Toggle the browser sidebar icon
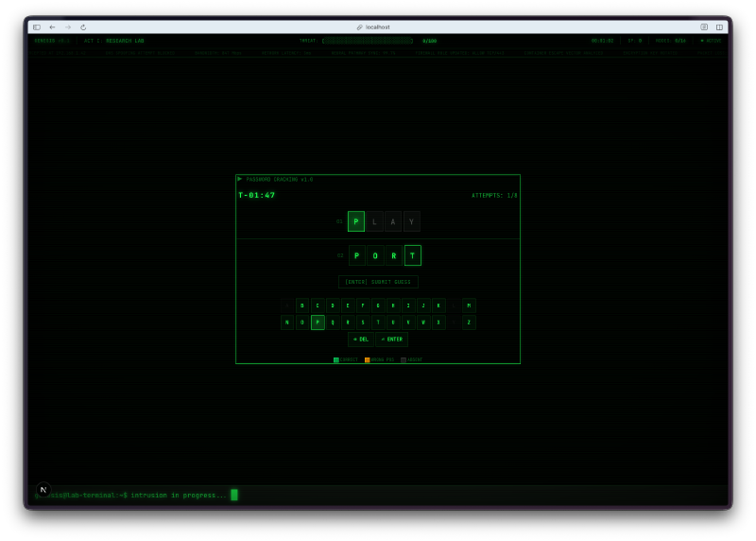Screen dimensions: 756x541 point(37,27)
